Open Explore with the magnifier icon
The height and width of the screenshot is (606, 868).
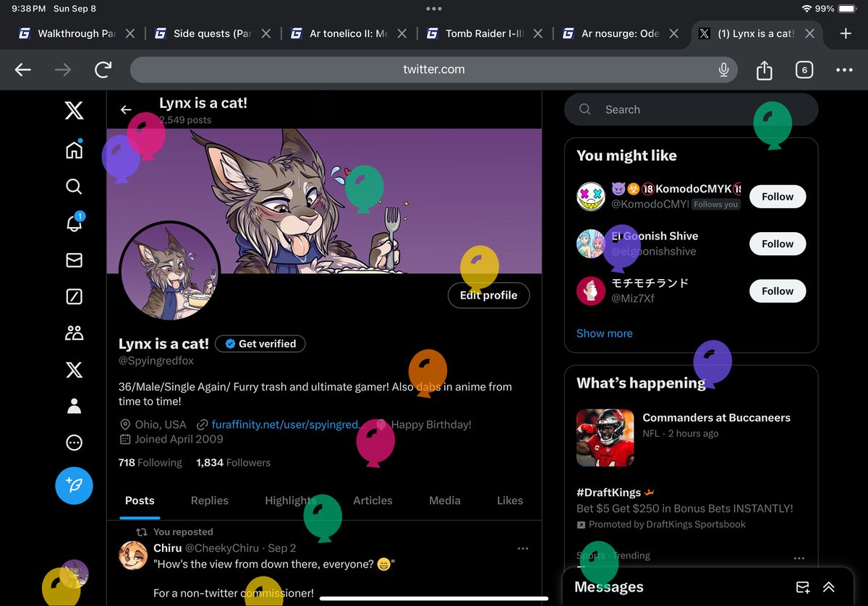pyautogui.click(x=74, y=187)
